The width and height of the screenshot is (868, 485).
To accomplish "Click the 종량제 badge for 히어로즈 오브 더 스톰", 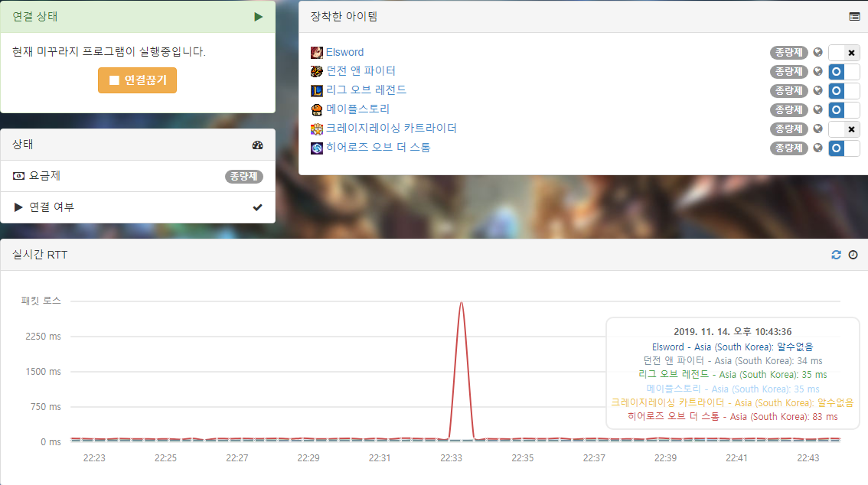I will tap(789, 148).
